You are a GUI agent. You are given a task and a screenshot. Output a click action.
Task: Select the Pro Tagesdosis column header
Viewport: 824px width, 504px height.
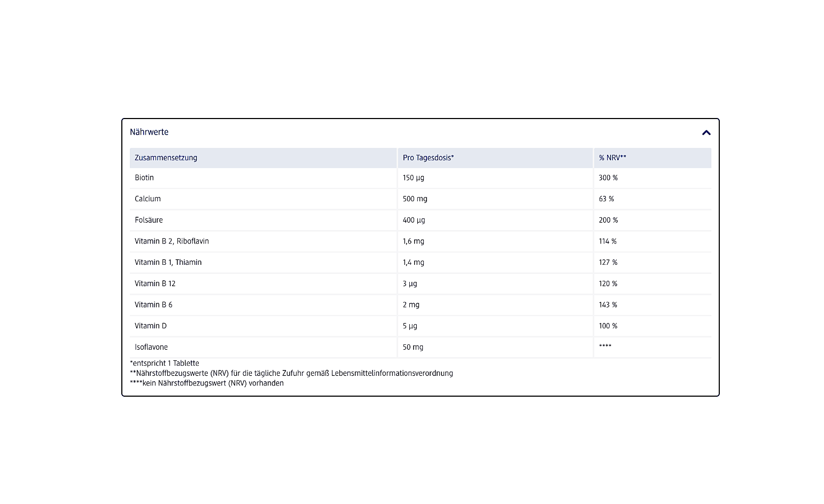[x=428, y=158]
